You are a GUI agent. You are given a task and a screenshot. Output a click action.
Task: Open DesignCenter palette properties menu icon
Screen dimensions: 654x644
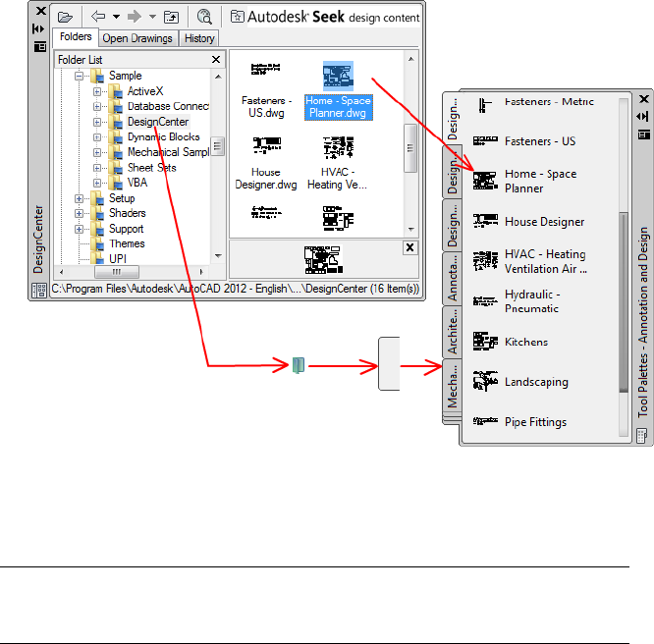coord(39,47)
